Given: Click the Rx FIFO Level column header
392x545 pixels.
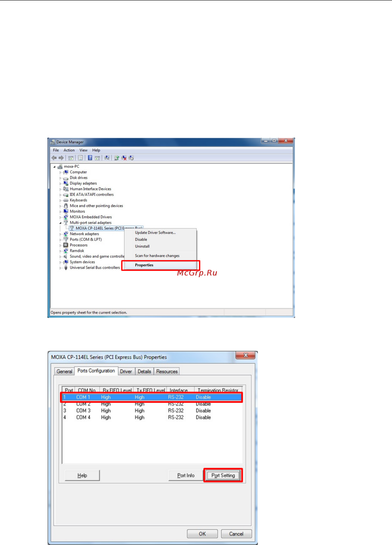Looking at the screenshot, I should pyautogui.click(x=116, y=390).
